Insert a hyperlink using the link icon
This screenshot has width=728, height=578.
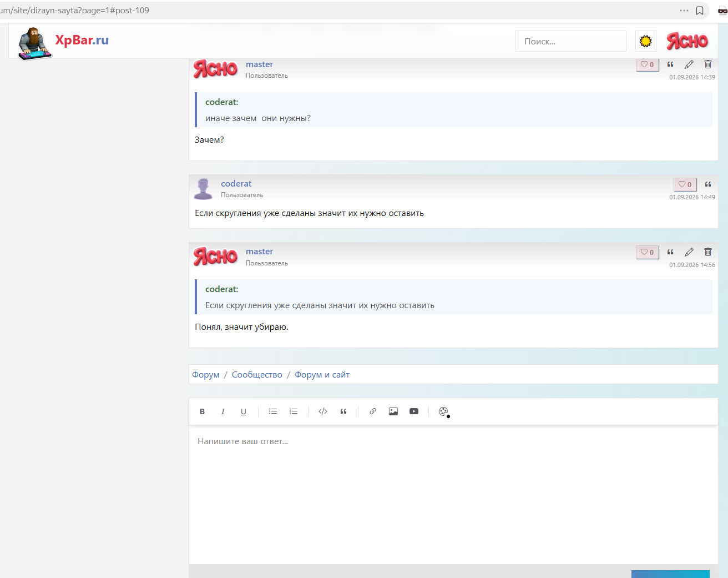click(x=373, y=411)
